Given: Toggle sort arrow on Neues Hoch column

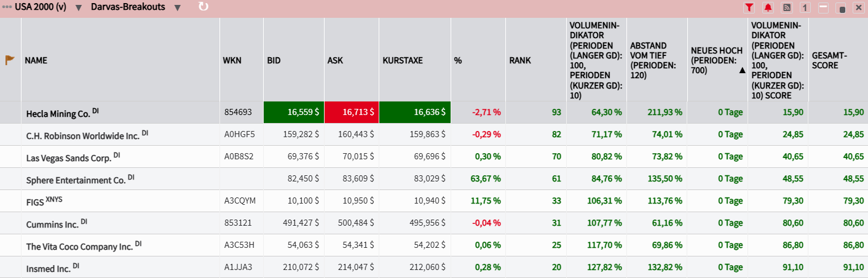Looking at the screenshot, I should click(x=742, y=71).
